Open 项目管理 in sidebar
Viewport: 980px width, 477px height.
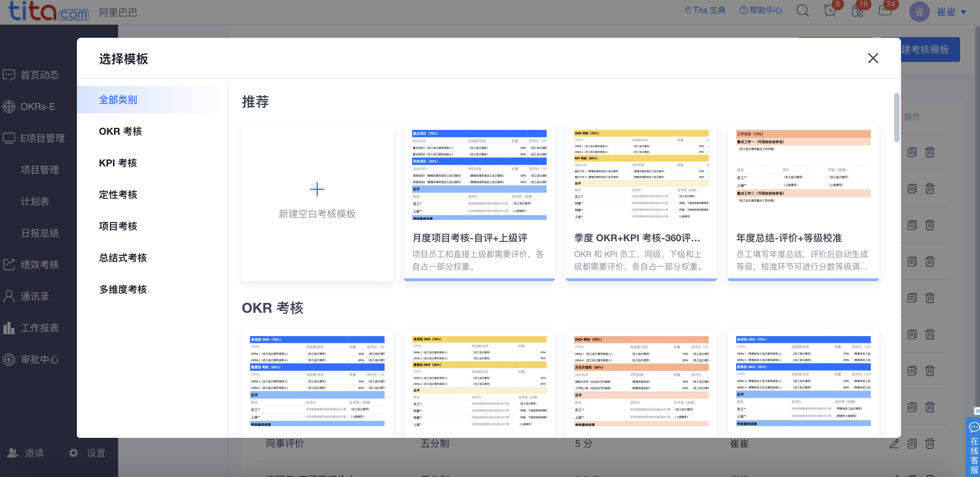pos(39,169)
